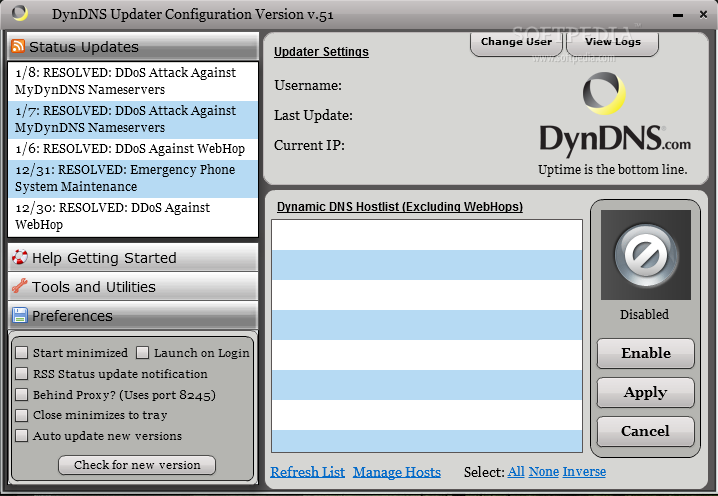Close the DynDNS Updater window
This screenshot has height=496, width=718.
pyautogui.click(x=703, y=15)
